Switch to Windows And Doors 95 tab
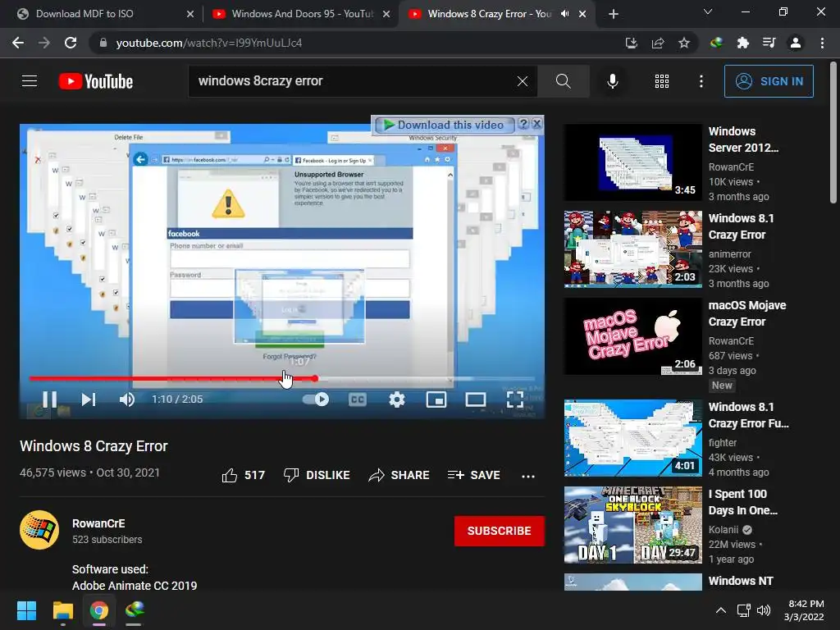 302,14
